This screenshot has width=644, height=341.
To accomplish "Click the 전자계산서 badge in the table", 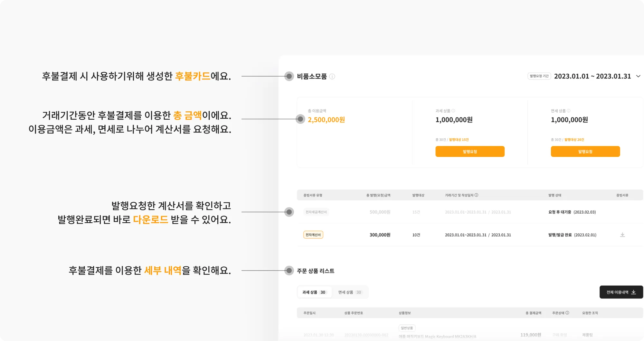I will tap(313, 235).
